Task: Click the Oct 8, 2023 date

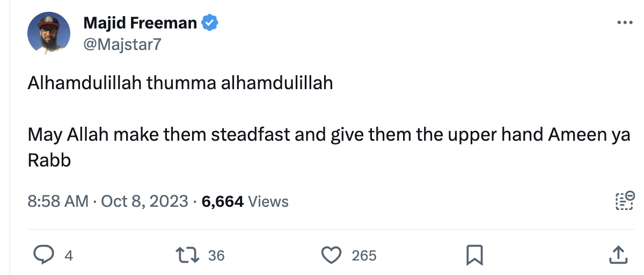Action: pos(144,201)
